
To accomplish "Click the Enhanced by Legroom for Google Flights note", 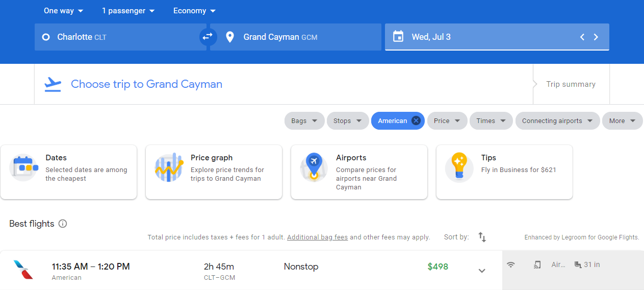I will point(582,237).
